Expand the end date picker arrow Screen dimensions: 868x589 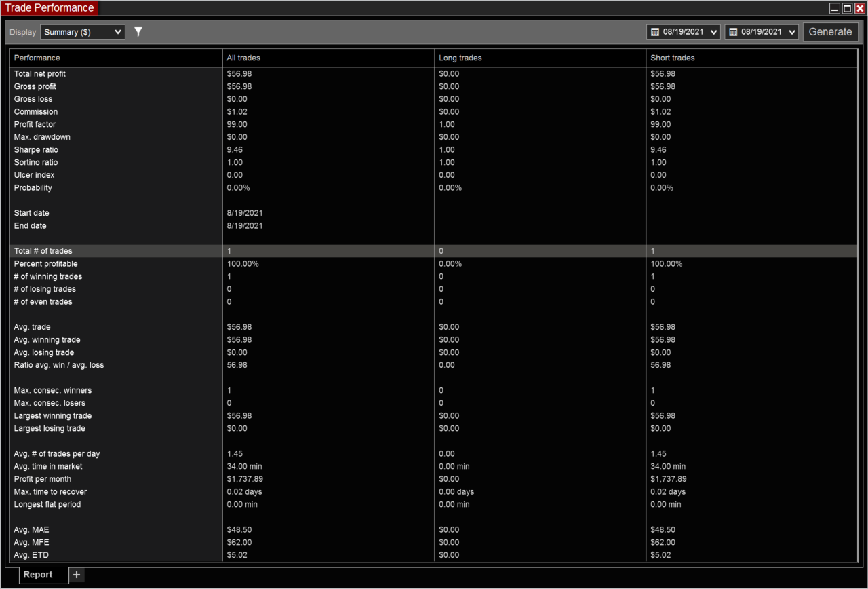(792, 32)
